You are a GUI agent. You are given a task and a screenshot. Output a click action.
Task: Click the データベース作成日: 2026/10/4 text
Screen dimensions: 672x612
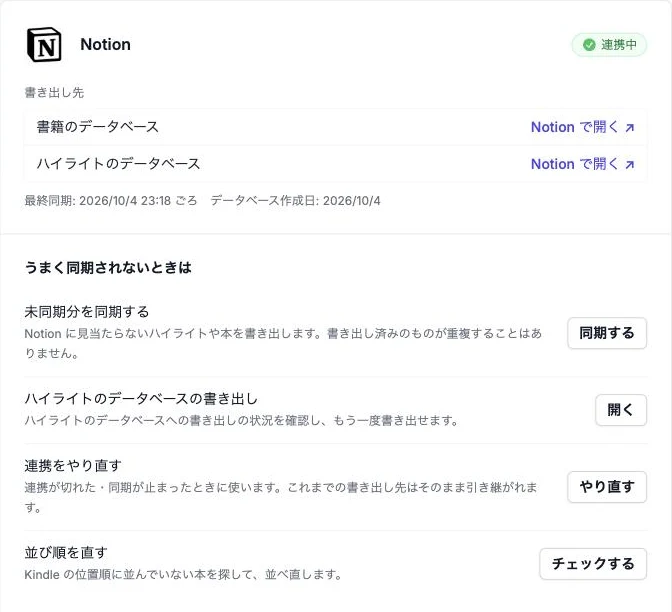(295, 201)
